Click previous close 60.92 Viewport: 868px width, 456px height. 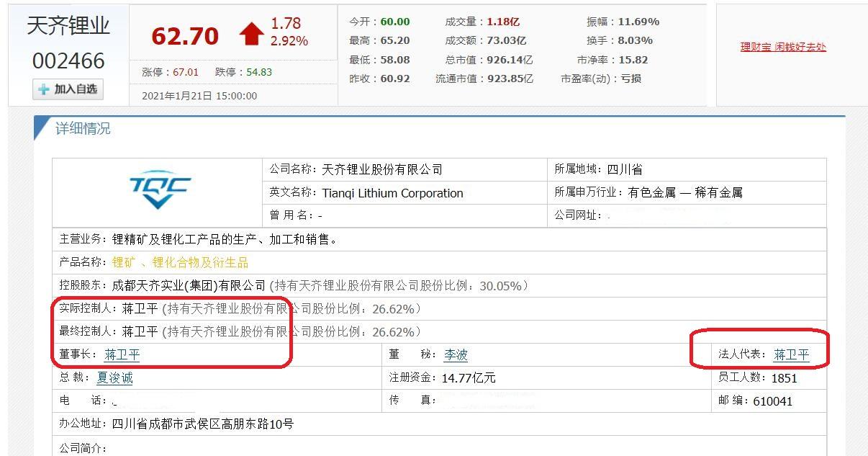click(395, 79)
